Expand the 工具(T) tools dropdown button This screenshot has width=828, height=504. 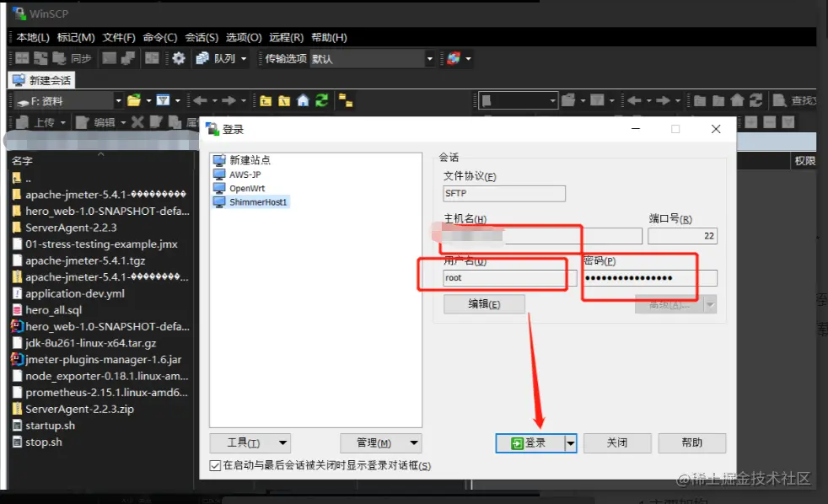point(250,442)
